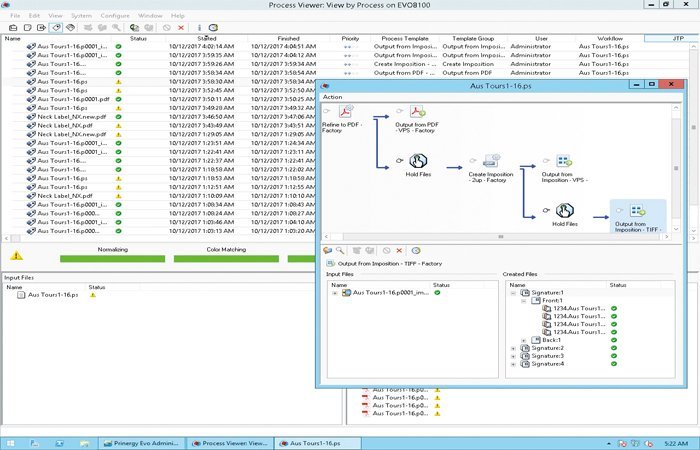
Task: Open the Action menu in sub-window
Action: coord(333,97)
